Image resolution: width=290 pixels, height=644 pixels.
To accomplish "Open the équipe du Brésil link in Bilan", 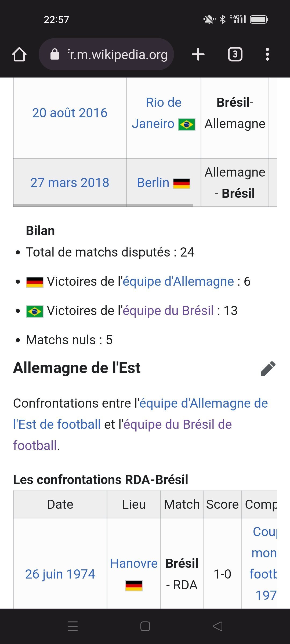I will click(168, 311).
